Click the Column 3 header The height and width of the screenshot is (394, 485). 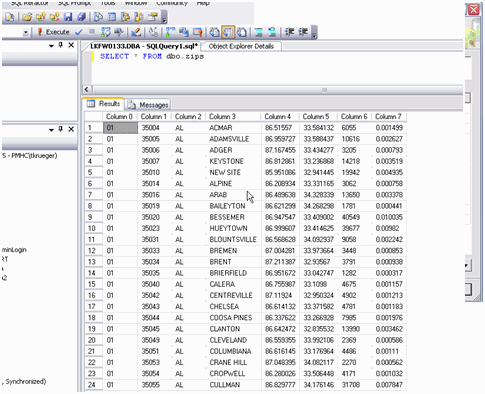click(x=233, y=117)
